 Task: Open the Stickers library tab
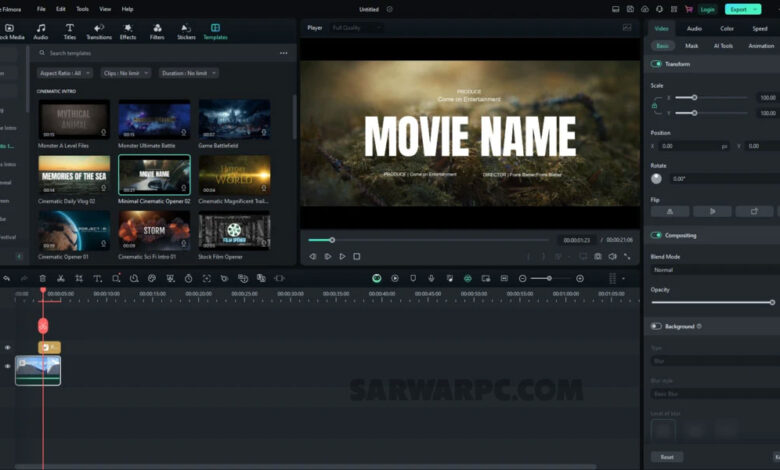pos(186,31)
